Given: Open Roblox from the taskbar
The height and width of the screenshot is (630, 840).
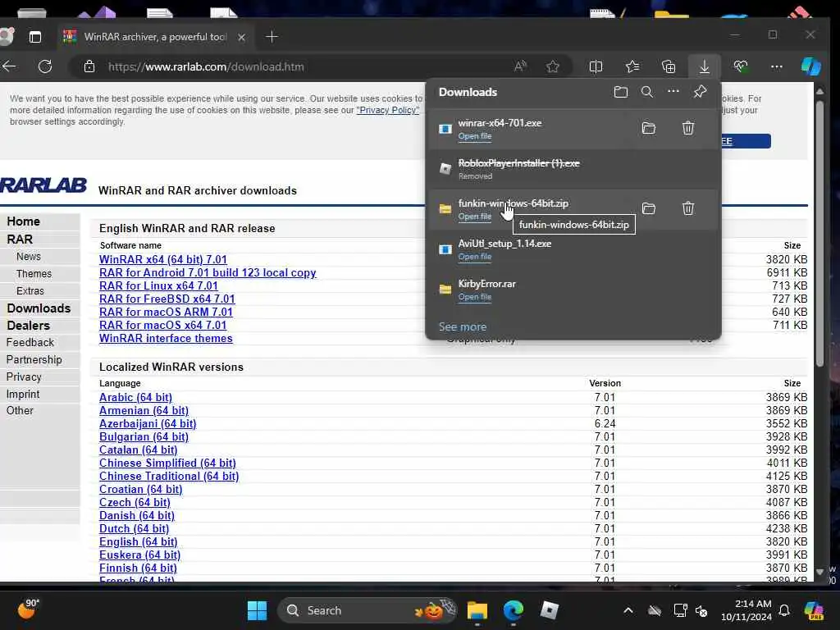Looking at the screenshot, I should pos(550,610).
